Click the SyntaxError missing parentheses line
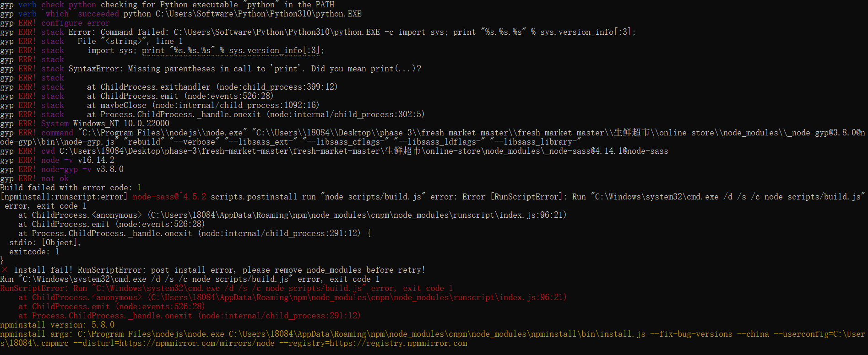868x355 pixels. [x=245, y=69]
